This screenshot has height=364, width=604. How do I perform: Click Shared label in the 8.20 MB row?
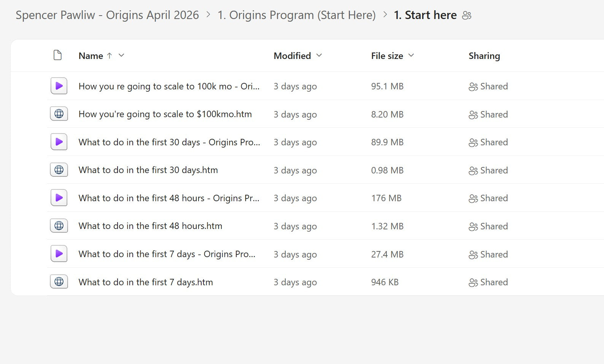click(x=494, y=114)
